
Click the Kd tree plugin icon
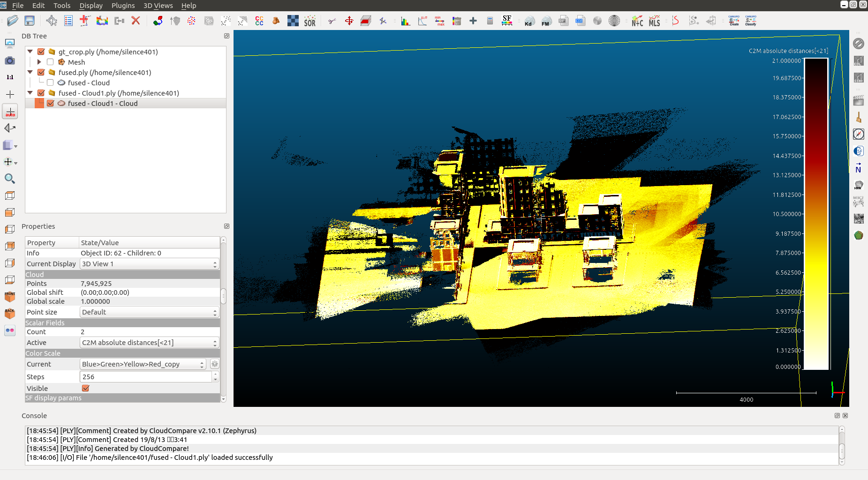(x=529, y=21)
